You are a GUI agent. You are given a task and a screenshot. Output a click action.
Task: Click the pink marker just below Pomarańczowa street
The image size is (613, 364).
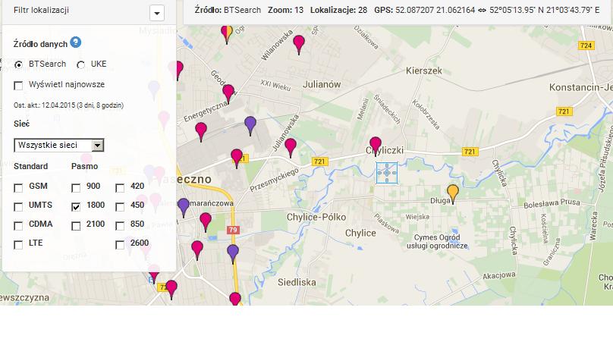point(206,221)
